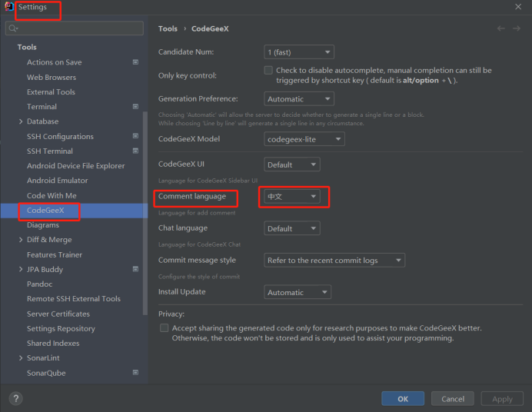The image size is (532, 412).
Task: Click the project-level icon beside SonarQube
Action: pos(135,373)
